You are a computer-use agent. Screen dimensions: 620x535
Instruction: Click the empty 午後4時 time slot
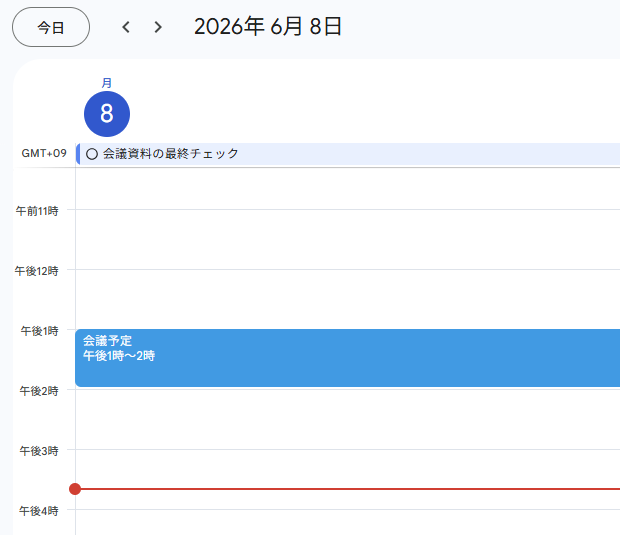point(348,522)
